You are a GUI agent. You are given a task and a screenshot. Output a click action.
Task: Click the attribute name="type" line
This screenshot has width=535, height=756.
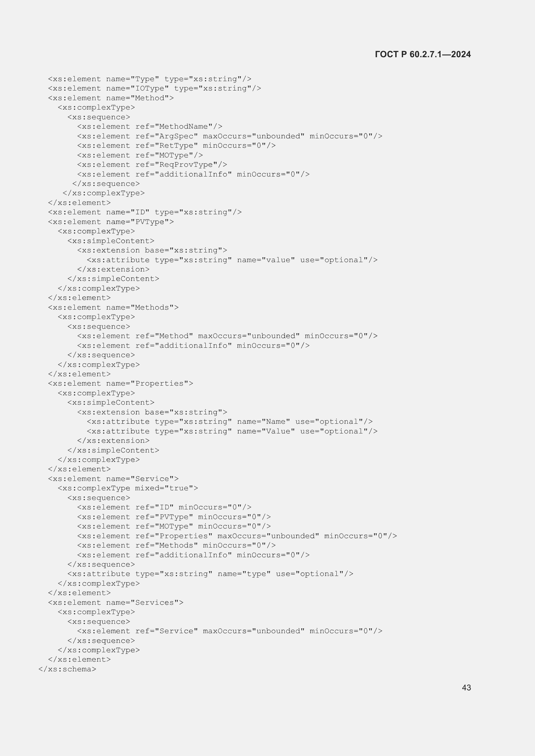tap(210, 574)
